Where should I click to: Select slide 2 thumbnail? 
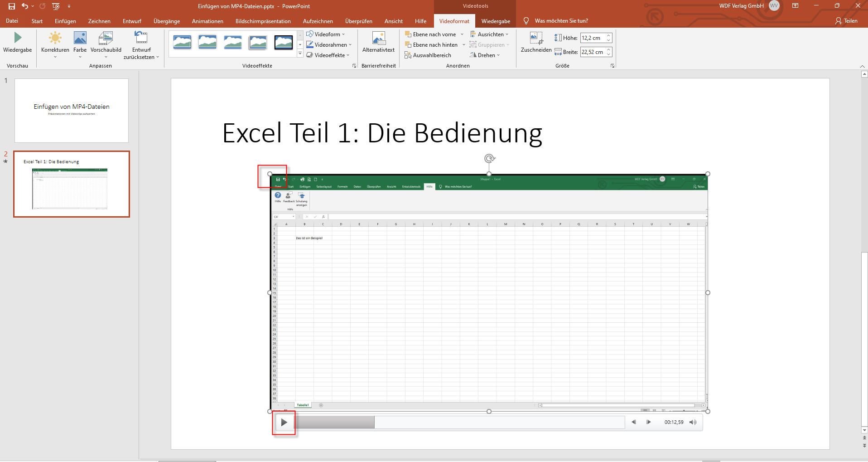72,184
